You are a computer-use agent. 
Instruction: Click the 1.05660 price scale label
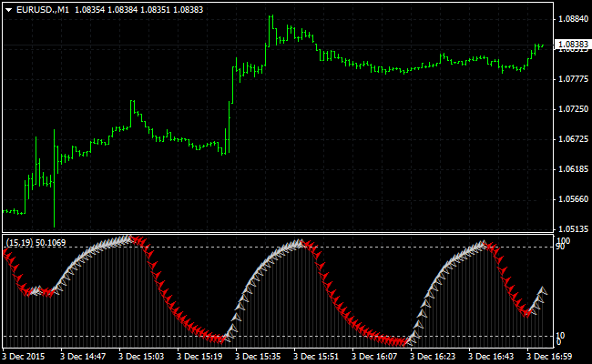[572, 199]
